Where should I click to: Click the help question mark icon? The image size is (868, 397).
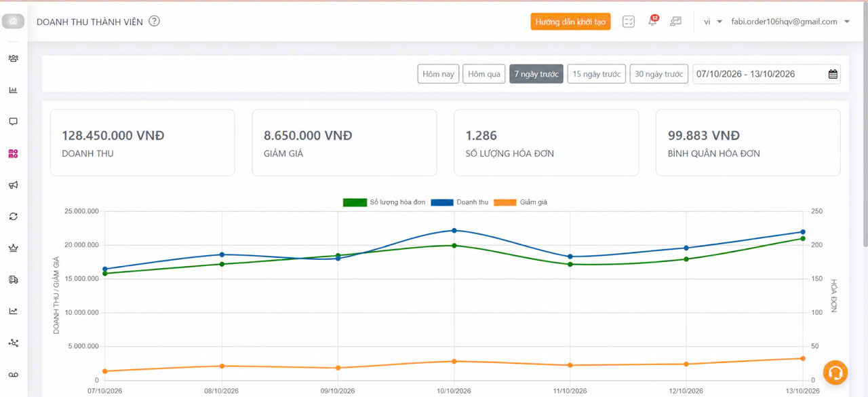[155, 22]
